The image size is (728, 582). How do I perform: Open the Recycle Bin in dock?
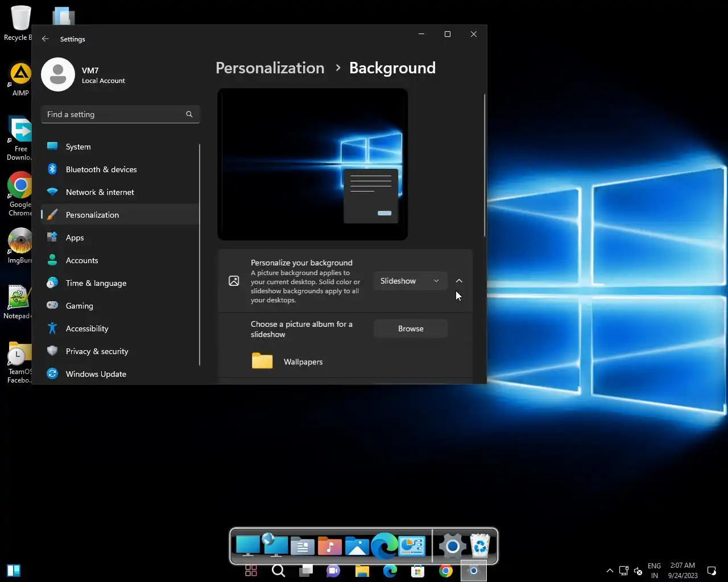click(481, 546)
